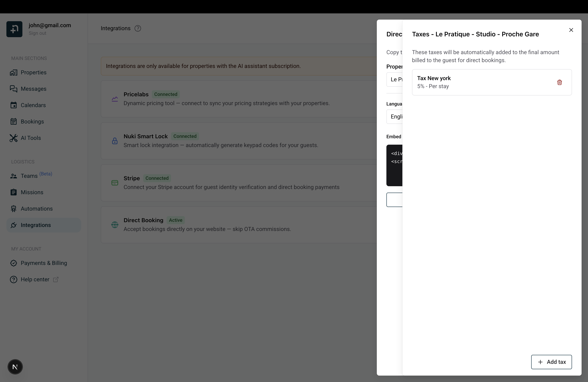Click the Calendars calendar icon
Viewport: 588px width, 382px height.
14,105
